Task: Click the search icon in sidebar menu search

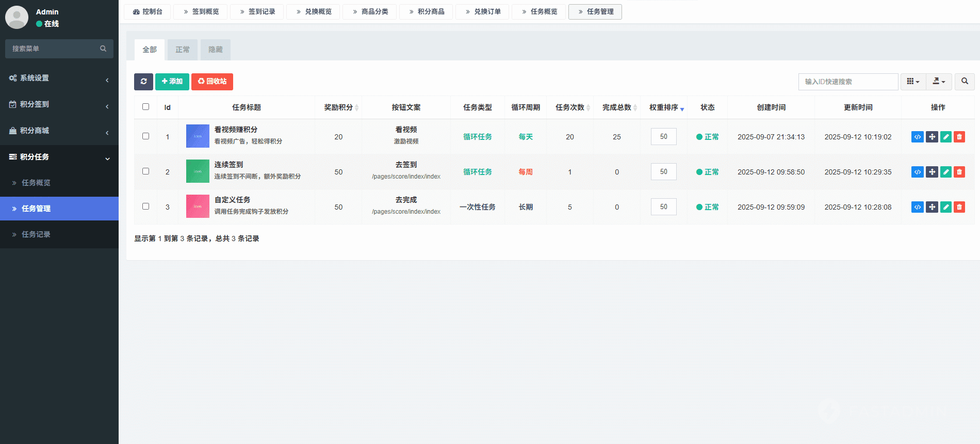Action: [x=103, y=49]
